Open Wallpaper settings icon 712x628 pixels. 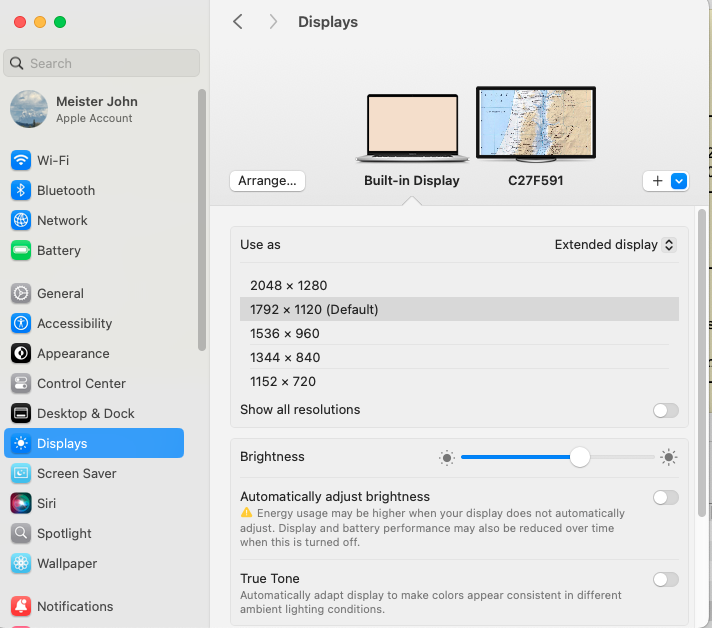click(21, 563)
